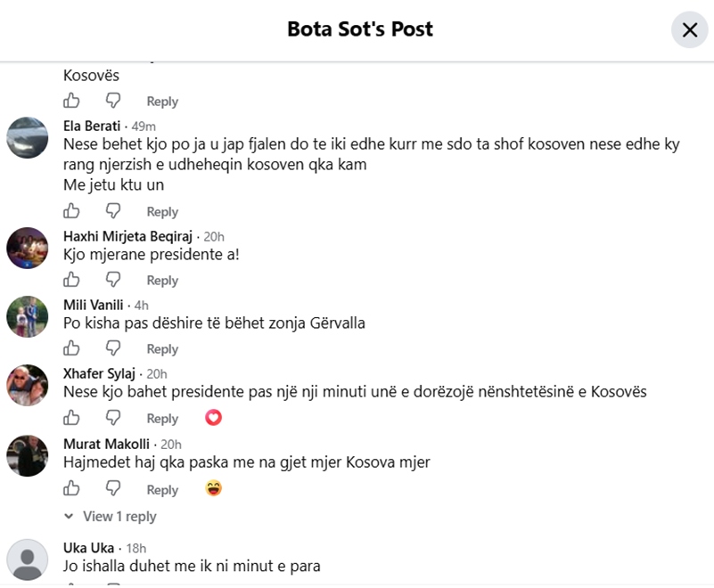This screenshot has height=588, width=714.
Task: Open Murat Makolli's profile name
Action: [x=107, y=444]
